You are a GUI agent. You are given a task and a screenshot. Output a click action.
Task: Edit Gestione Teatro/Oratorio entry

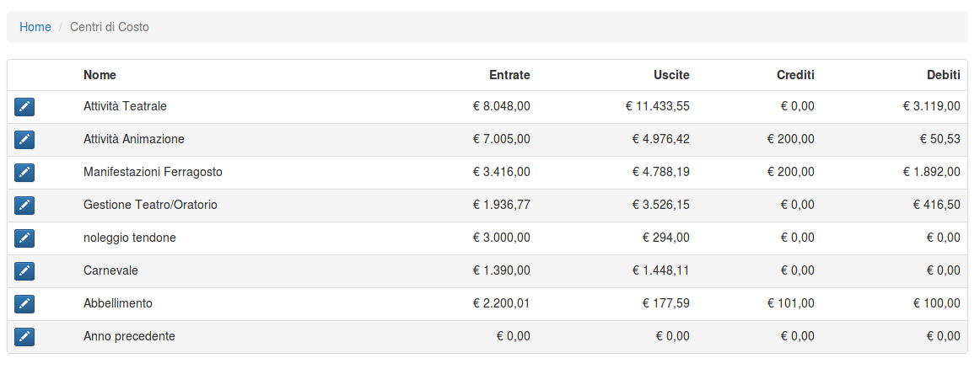(24, 206)
